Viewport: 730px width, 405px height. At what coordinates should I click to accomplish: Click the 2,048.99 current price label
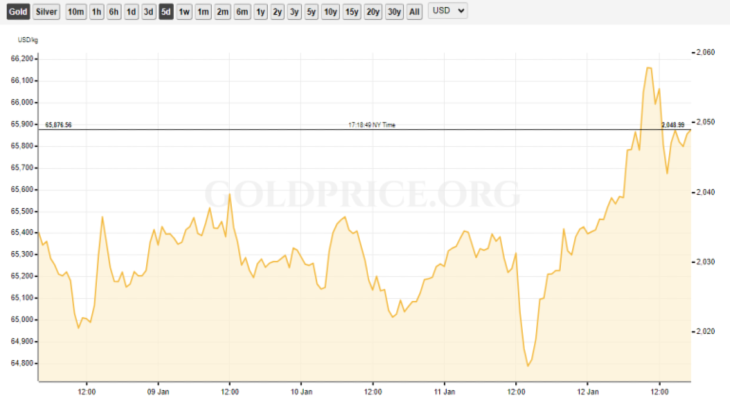[x=673, y=125]
